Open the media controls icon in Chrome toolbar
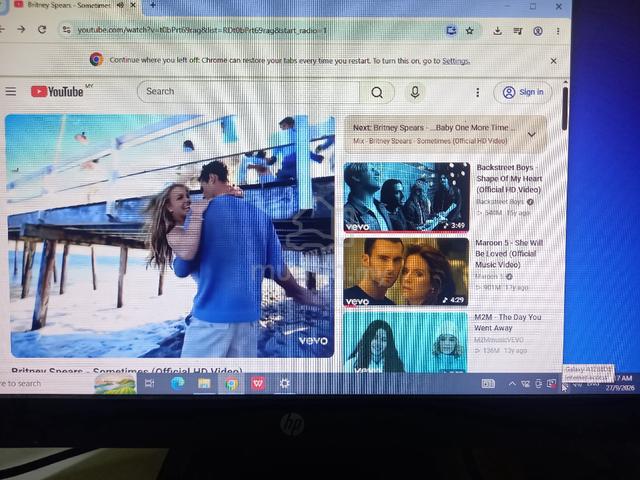 point(518,31)
